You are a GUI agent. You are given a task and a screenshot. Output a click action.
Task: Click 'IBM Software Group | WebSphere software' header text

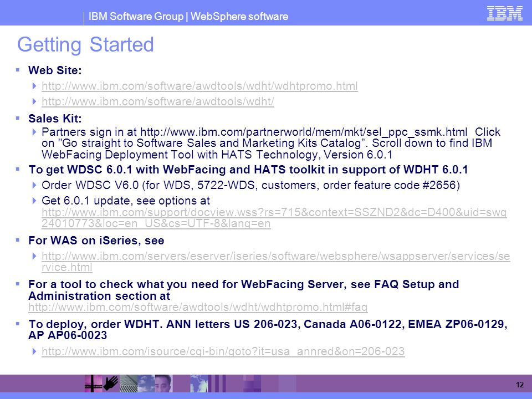click(x=188, y=16)
